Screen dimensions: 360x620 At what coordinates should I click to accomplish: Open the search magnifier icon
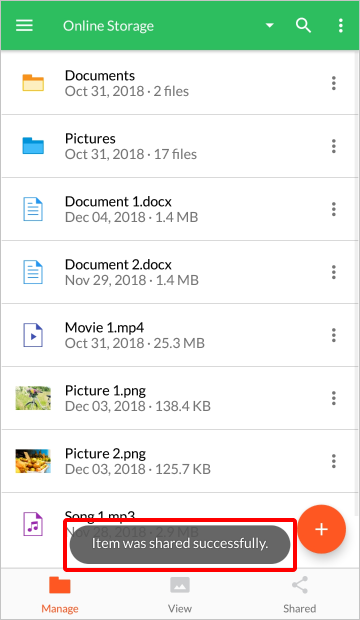pos(303,26)
